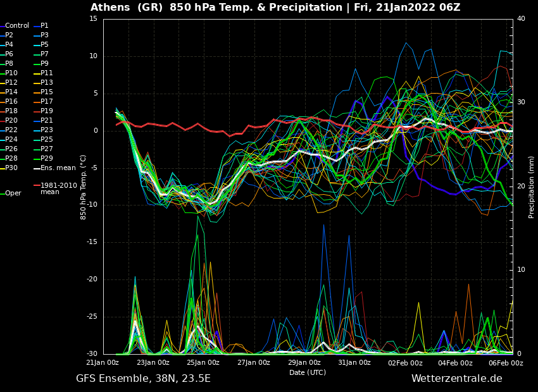This screenshot has height=392, width=538.
Task: Click the -30 temperature axis tick
Action: (x=92, y=354)
